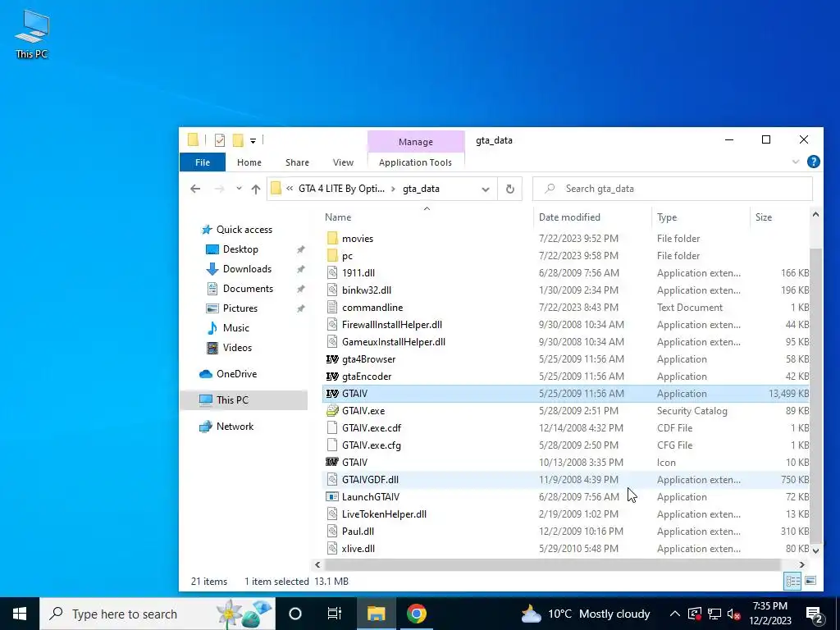
Task: Sort by the Name column header
Action: [338, 217]
